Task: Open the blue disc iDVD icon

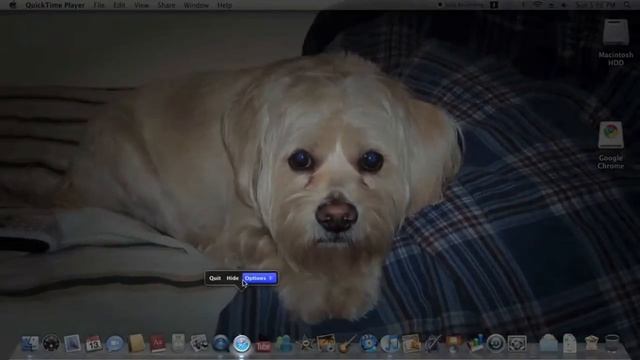Action: coord(369,343)
